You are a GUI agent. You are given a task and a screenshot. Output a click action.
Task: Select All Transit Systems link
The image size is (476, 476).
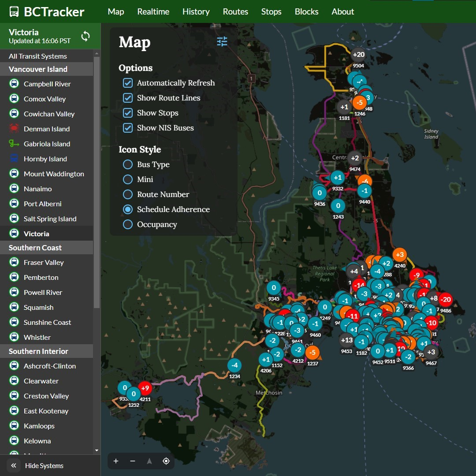tap(38, 56)
